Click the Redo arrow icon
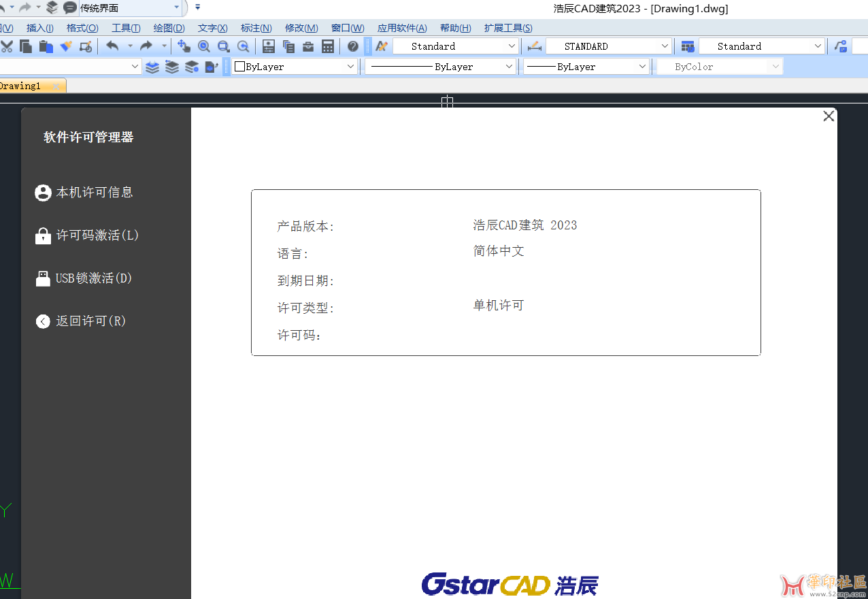 pyautogui.click(x=146, y=46)
